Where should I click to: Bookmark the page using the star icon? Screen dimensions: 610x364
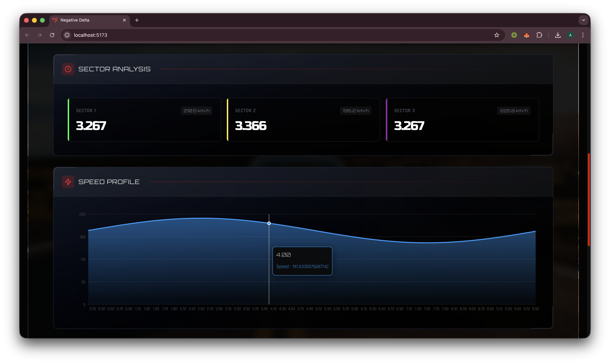(497, 35)
